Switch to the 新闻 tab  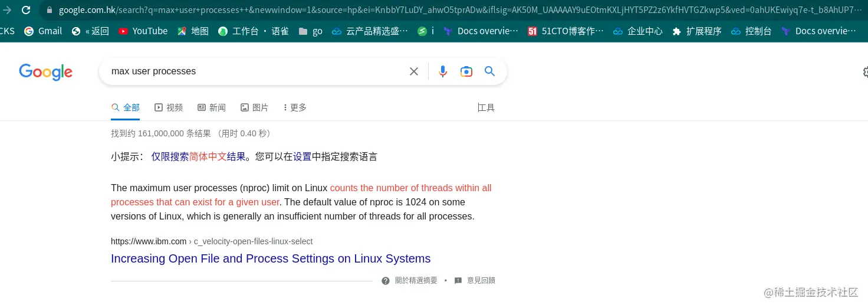(x=212, y=107)
